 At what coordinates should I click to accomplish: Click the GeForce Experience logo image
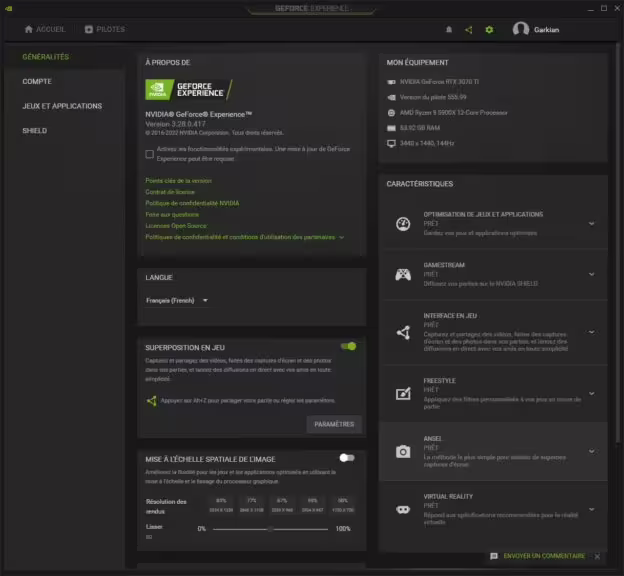click(189, 90)
